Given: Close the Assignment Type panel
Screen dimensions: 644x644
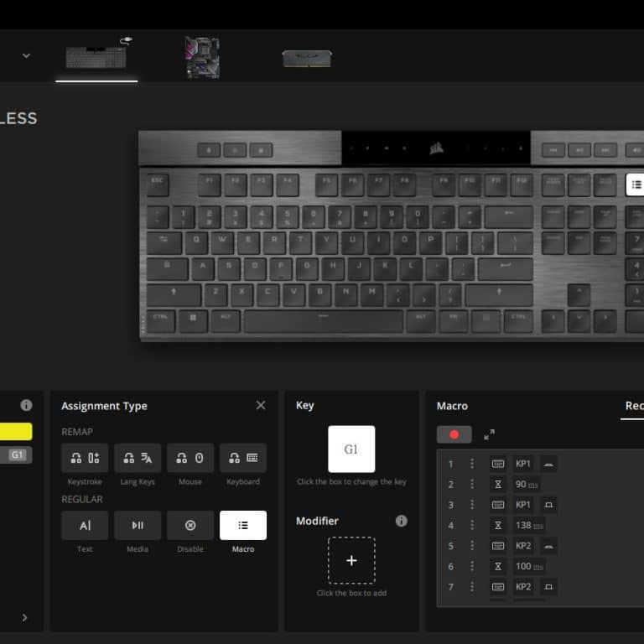Looking at the screenshot, I should [261, 405].
